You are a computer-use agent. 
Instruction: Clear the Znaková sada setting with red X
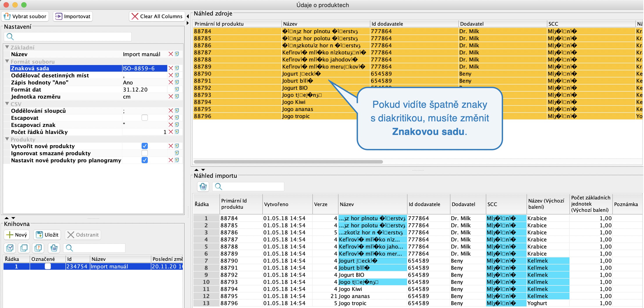tap(171, 68)
